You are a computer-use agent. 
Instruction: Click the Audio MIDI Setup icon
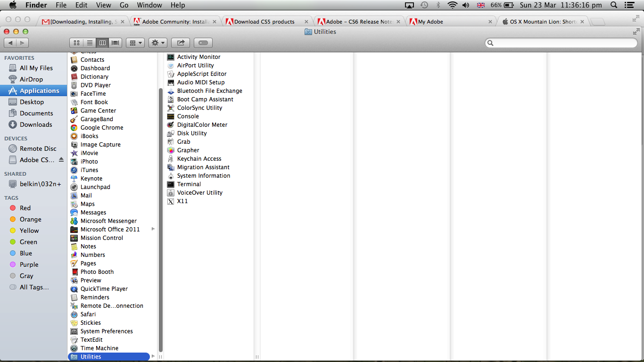[171, 82]
